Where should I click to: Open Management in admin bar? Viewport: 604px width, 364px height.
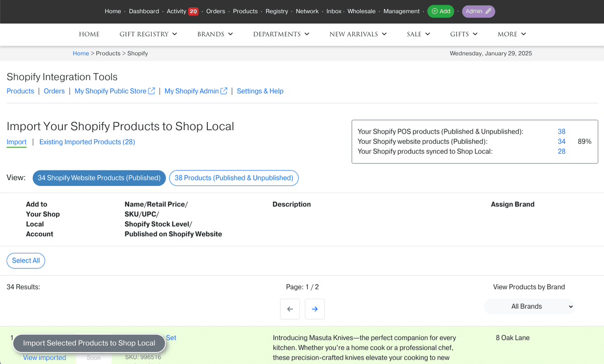point(402,11)
